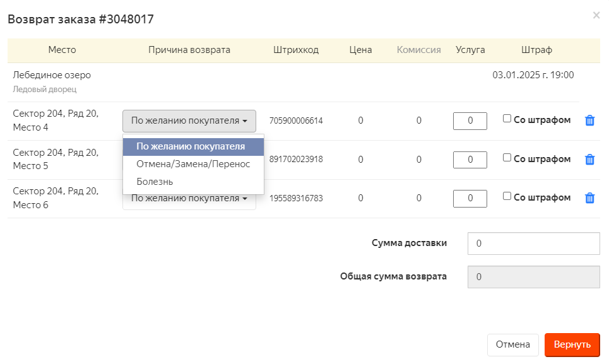Close the return order dialog
The image size is (609, 364).
coord(596,15)
